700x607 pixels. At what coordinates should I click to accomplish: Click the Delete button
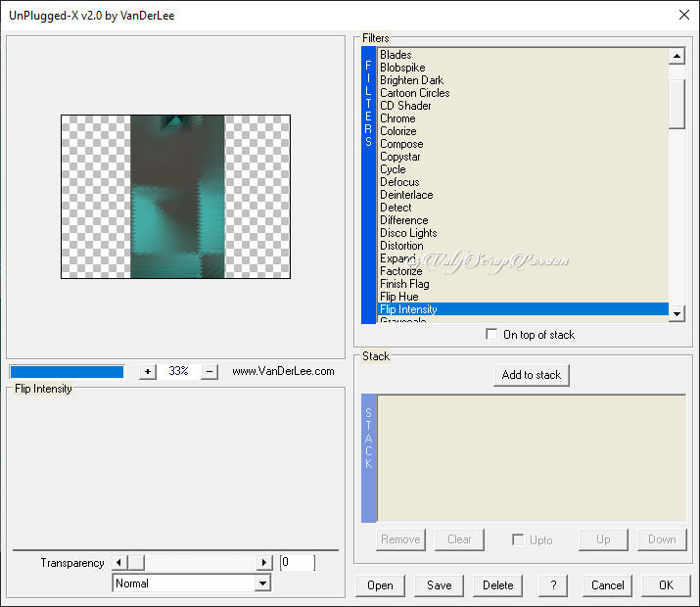tap(497, 585)
